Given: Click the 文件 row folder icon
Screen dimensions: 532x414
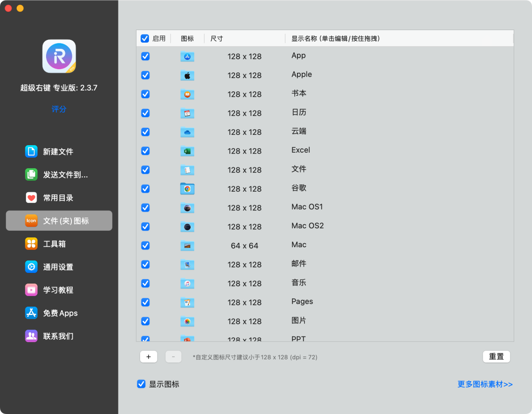Looking at the screenshot, I should (x=188, y=170).
